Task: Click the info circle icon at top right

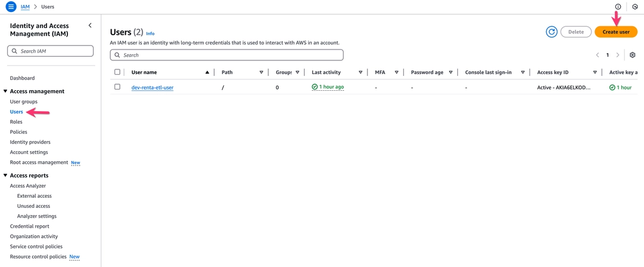Action: tap(618, 7)
